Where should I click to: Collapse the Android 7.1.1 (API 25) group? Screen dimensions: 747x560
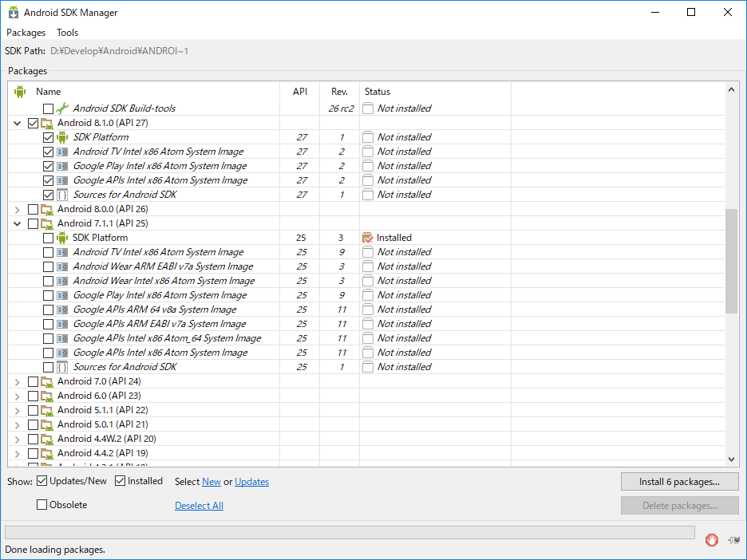18,224
